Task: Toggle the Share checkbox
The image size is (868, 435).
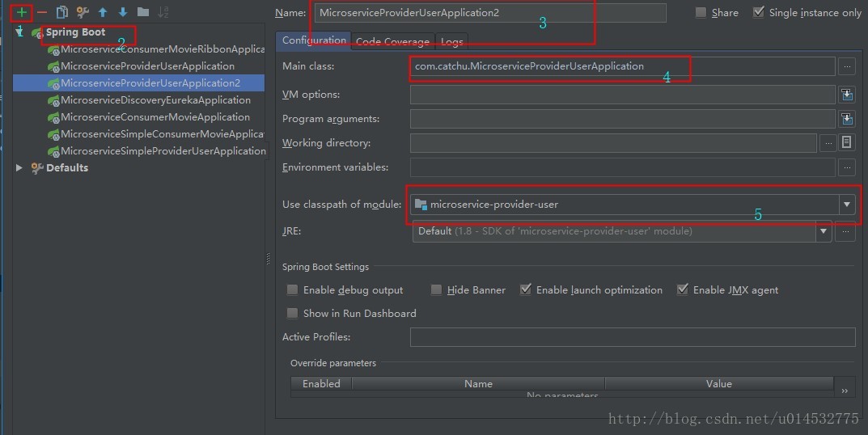Action: coord(701,12)
